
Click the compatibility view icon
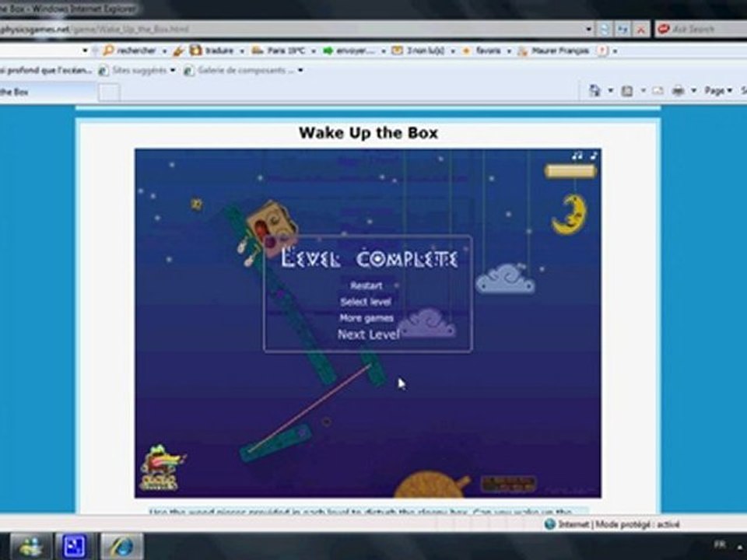(x=604, y=30)
